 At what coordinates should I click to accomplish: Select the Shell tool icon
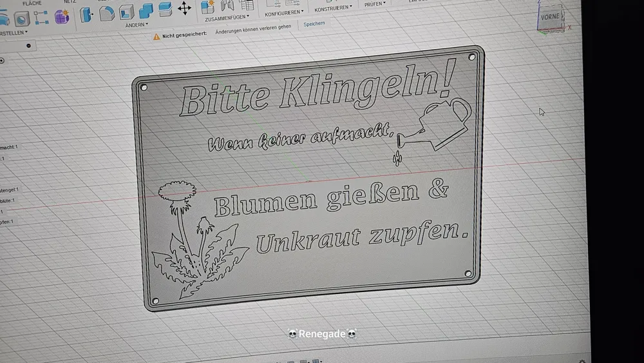pyautogui.click(x=126, y=12)
